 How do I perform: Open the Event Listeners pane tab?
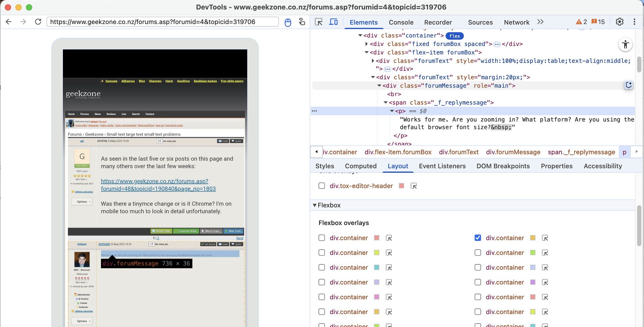tap(442, 166)
